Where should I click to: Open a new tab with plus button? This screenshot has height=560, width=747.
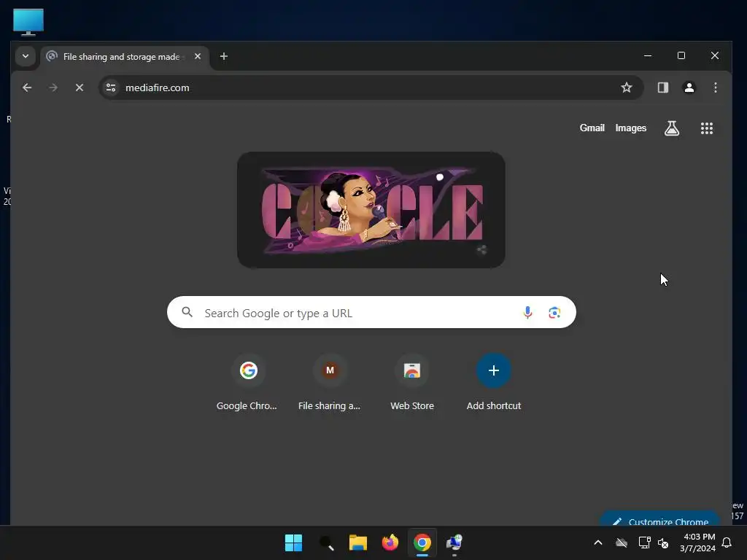(223, 56)
